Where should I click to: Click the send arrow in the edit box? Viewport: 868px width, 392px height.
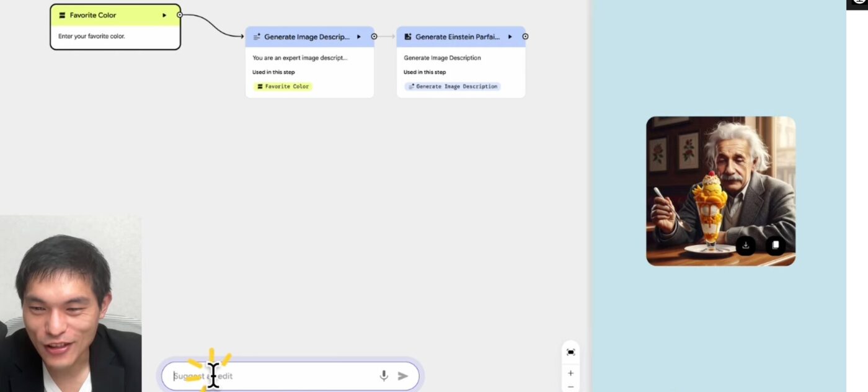[x=403, y=376]
